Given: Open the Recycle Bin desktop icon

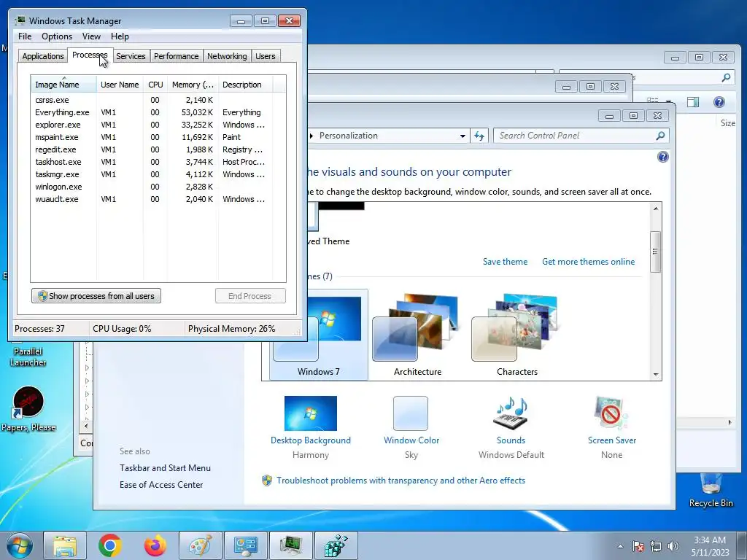Looking at the screenshot, I should 711,491.
